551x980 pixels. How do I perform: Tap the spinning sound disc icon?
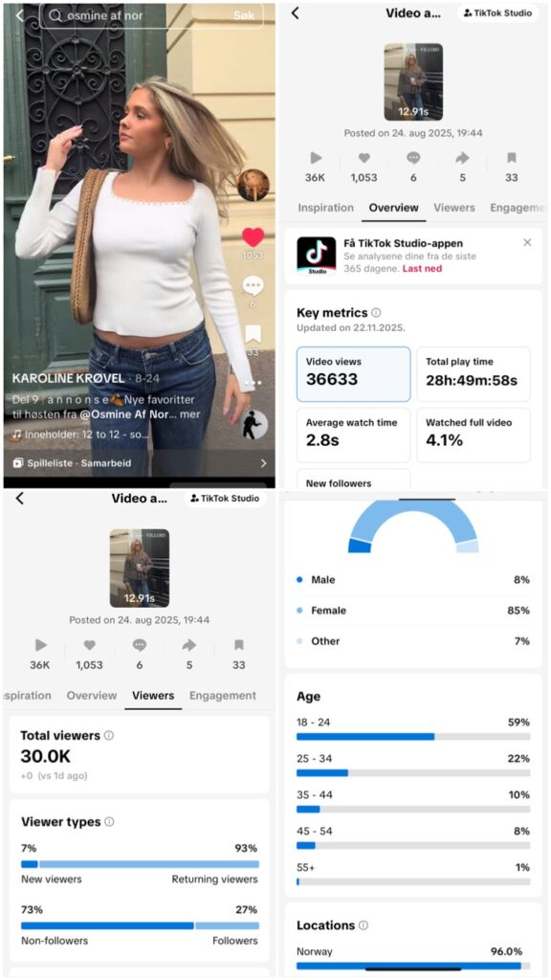[x=254, y=425]
